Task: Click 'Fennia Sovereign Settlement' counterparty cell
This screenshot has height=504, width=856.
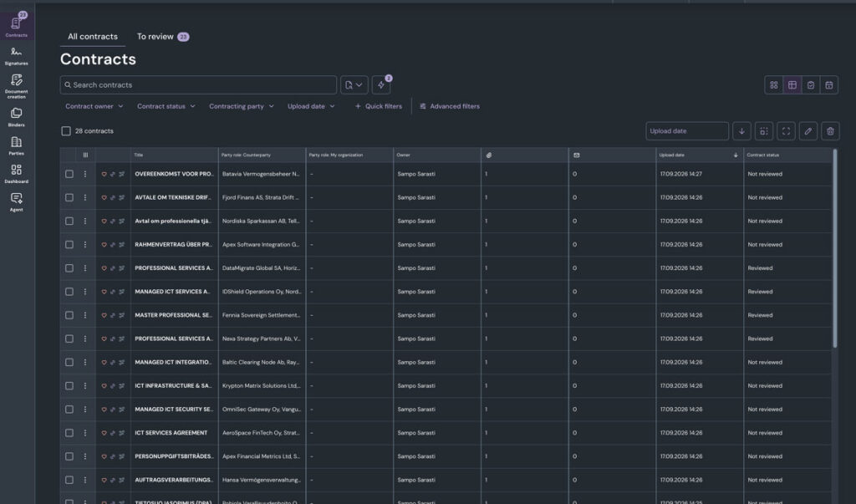Action: (x=261, y=315)
